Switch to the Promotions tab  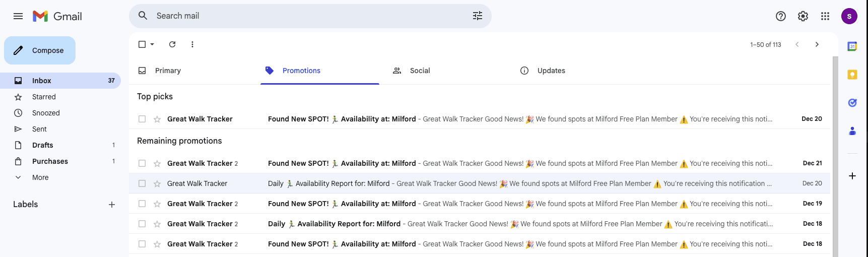320,71
